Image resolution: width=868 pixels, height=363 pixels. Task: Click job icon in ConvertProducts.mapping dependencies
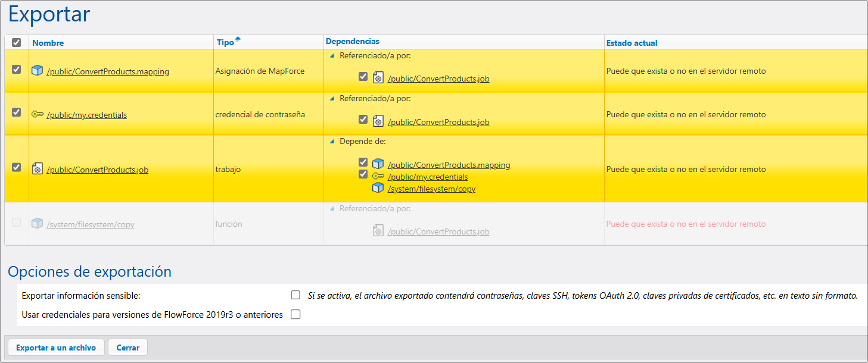point(378,78)
